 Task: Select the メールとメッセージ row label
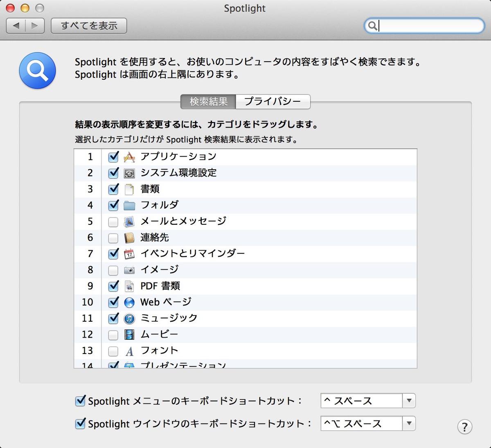click(183, 221)
